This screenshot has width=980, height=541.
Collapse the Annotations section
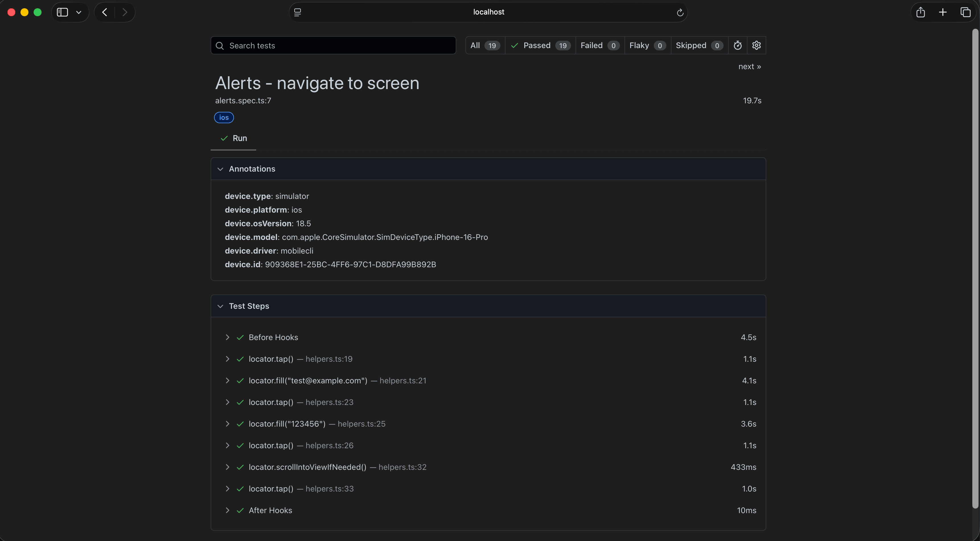point(220,169)
